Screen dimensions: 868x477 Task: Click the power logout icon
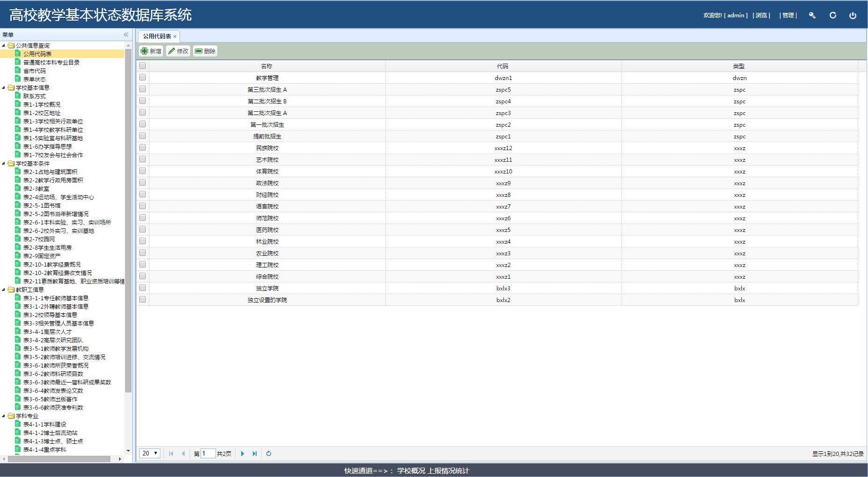coord(853,15)
